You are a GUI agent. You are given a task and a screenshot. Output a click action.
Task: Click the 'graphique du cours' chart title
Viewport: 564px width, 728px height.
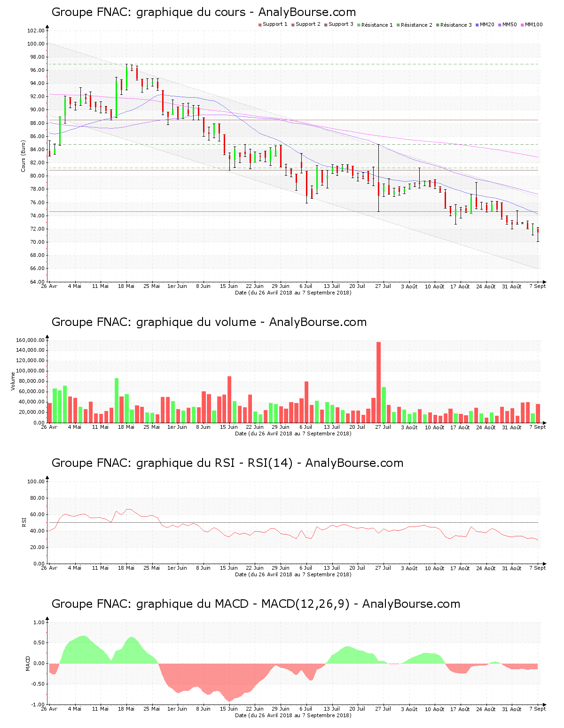click(204, 12)
